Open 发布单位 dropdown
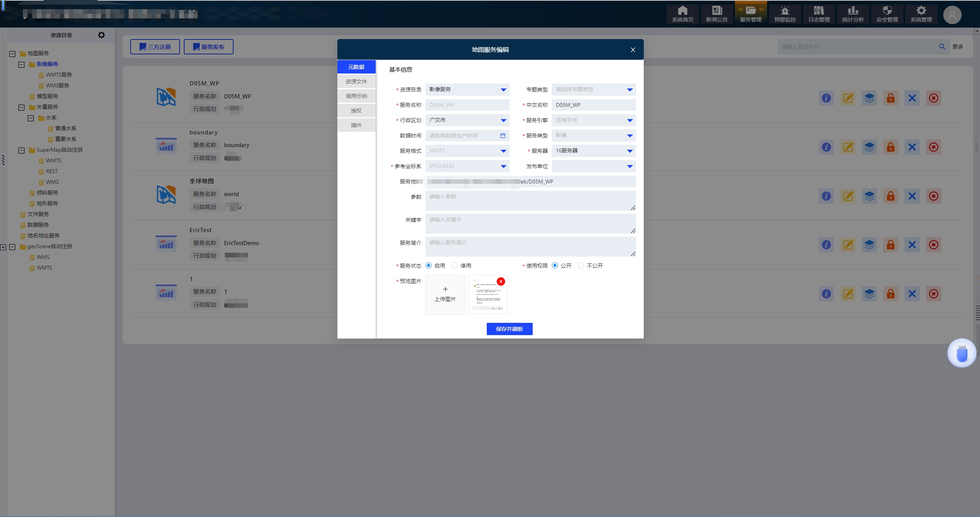This screenshot has width=980, height=517. click(x=594, y=166)
